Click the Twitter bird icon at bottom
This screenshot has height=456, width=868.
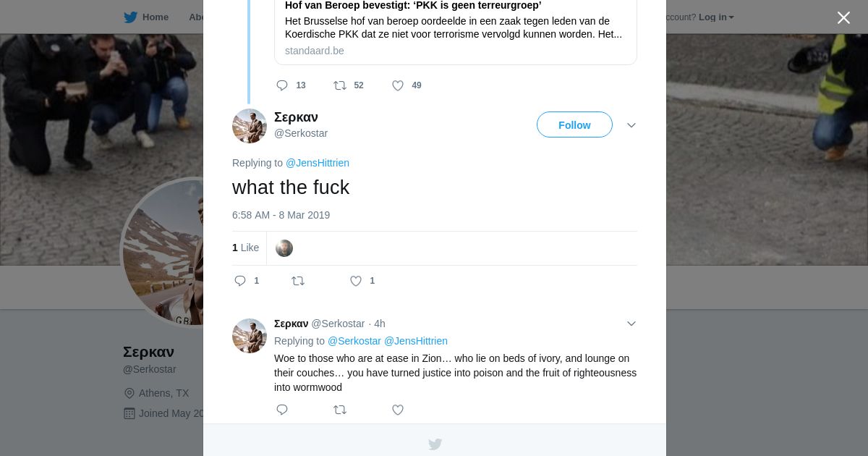tap(435, 444)
